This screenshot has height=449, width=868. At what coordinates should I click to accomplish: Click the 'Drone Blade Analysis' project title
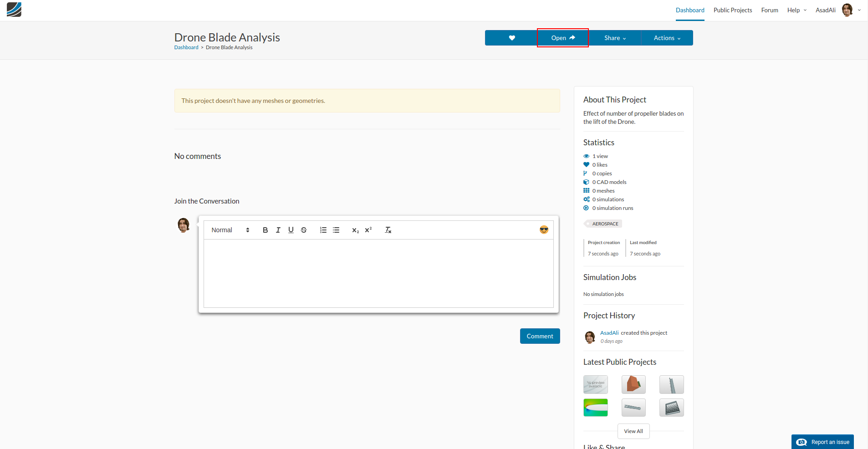(x=227, y=37)
